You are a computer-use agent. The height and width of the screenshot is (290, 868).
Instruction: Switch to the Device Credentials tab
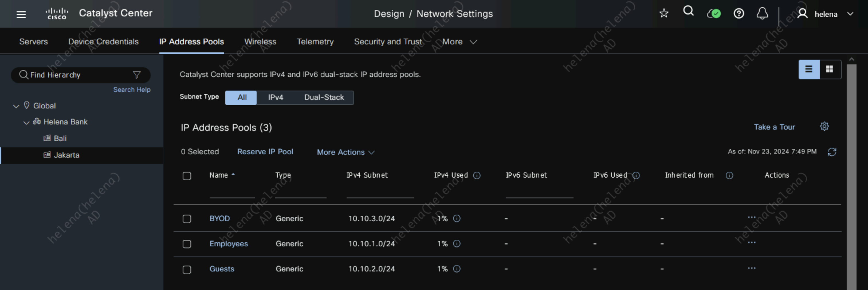[103, 42]
